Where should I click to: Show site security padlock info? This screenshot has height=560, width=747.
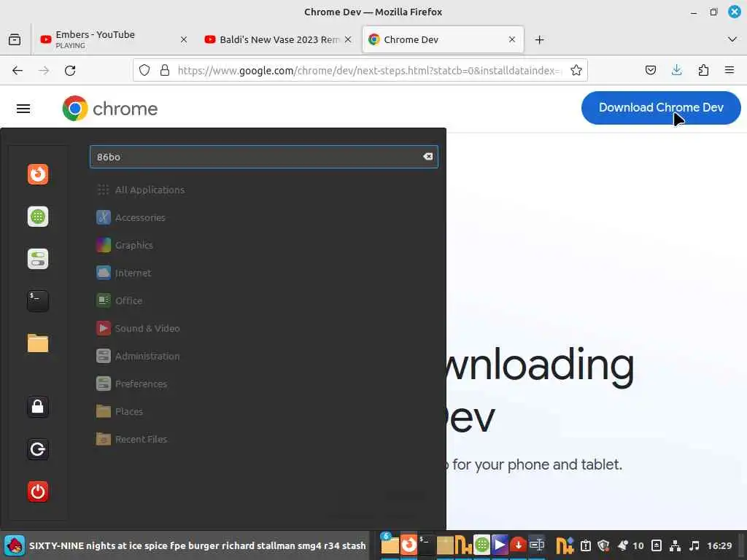coord(165,71)
